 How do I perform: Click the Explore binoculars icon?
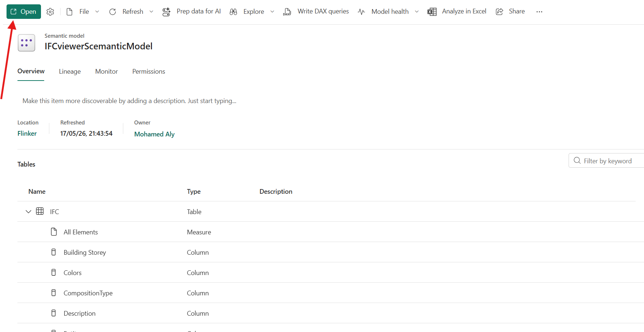click(x=234, y=12)
